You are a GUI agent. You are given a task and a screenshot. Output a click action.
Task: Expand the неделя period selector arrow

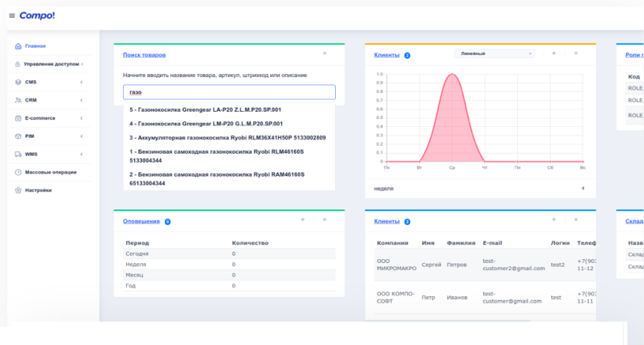click(583, 188)
